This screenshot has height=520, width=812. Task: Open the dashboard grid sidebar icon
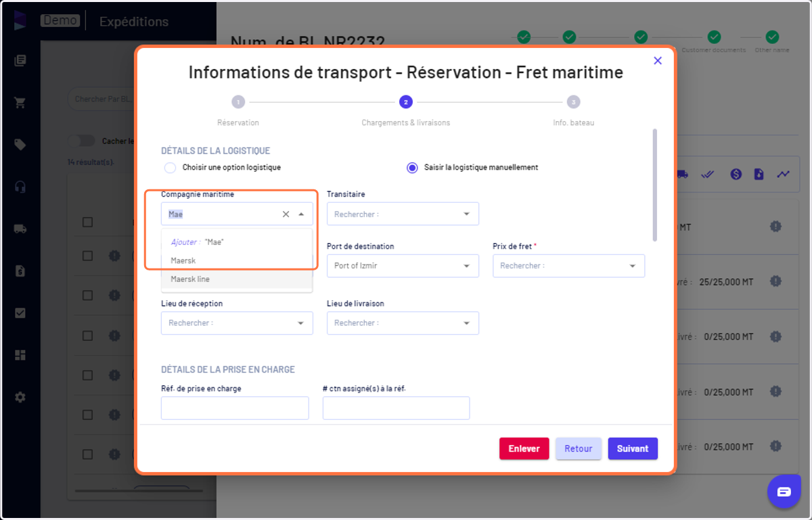click(x=20, y=355)
